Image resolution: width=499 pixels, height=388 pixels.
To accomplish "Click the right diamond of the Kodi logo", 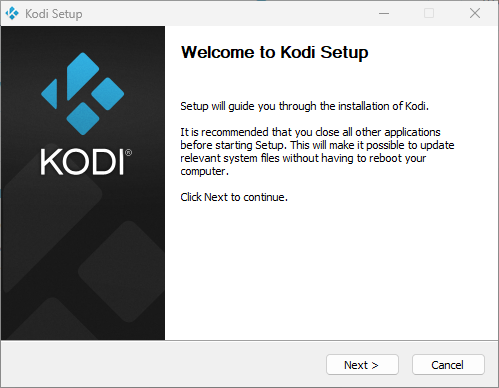I will coord(108,94).
